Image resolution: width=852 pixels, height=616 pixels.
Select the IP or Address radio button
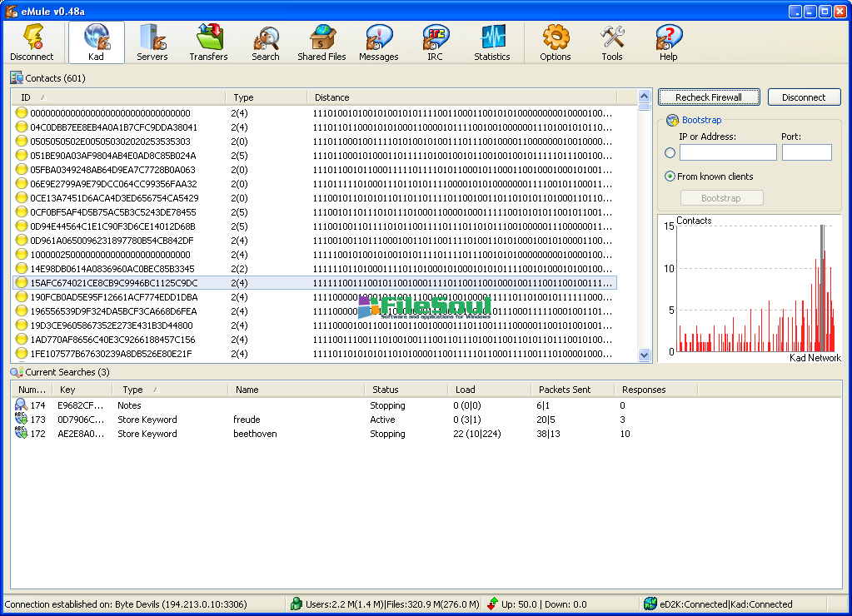(x=670, y=153)
